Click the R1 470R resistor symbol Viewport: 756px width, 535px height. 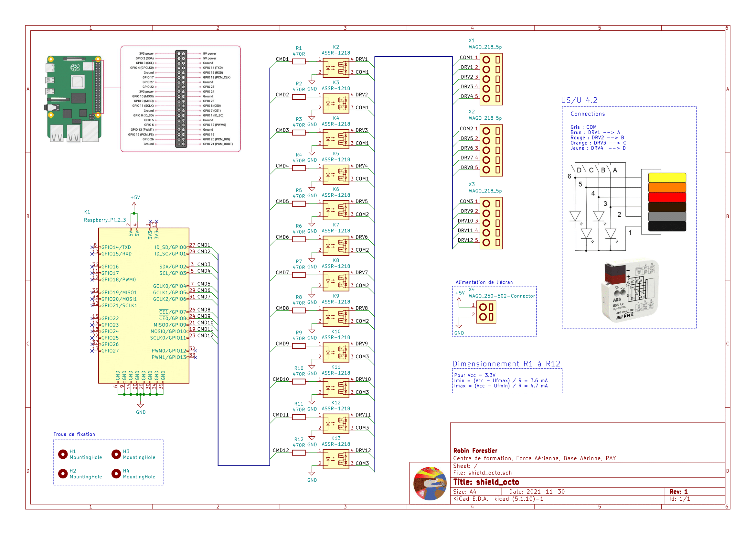pyautogui.click(x=299, y=61)
